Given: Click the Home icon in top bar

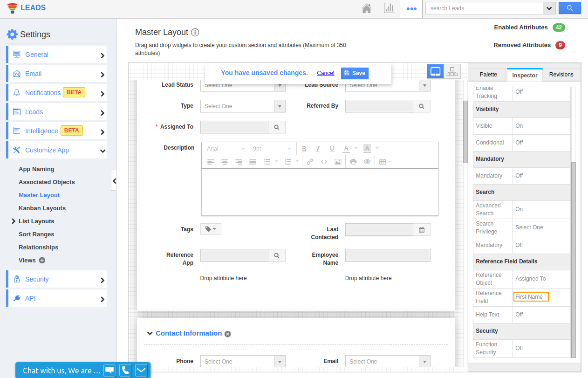Looking at the screenshot, I should click(367, 8).
